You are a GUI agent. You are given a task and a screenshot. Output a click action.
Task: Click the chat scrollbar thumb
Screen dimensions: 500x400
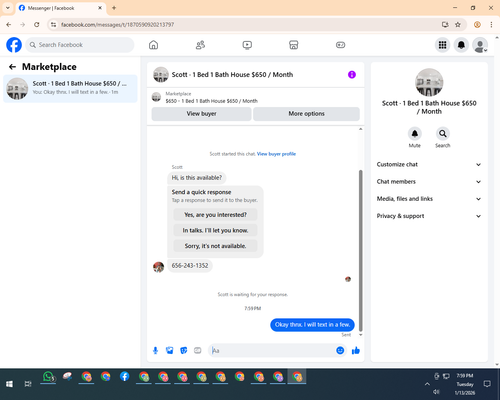[x=360, y=250]
